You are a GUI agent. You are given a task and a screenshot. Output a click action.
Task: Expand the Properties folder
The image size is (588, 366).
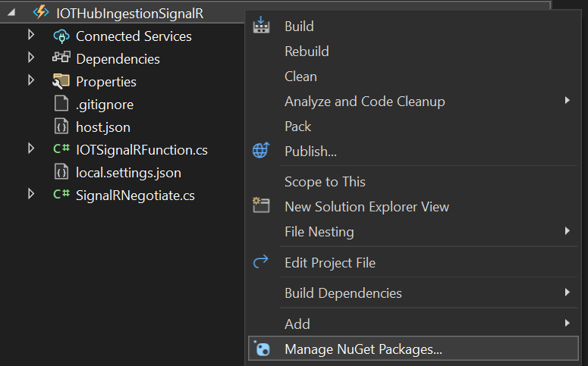point(31,80)
